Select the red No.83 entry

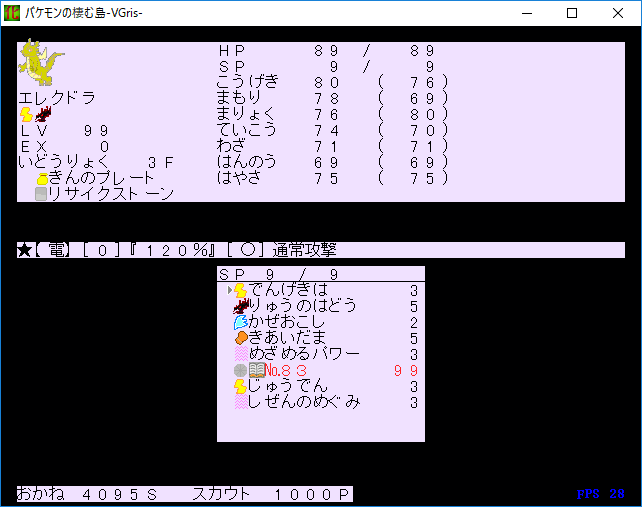pos(321,370)
